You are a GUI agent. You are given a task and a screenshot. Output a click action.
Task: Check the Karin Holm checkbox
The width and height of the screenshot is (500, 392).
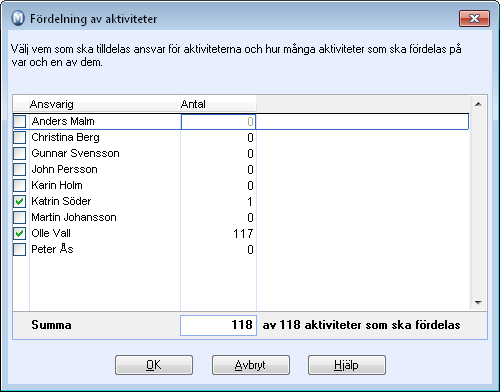pos(20,185)
